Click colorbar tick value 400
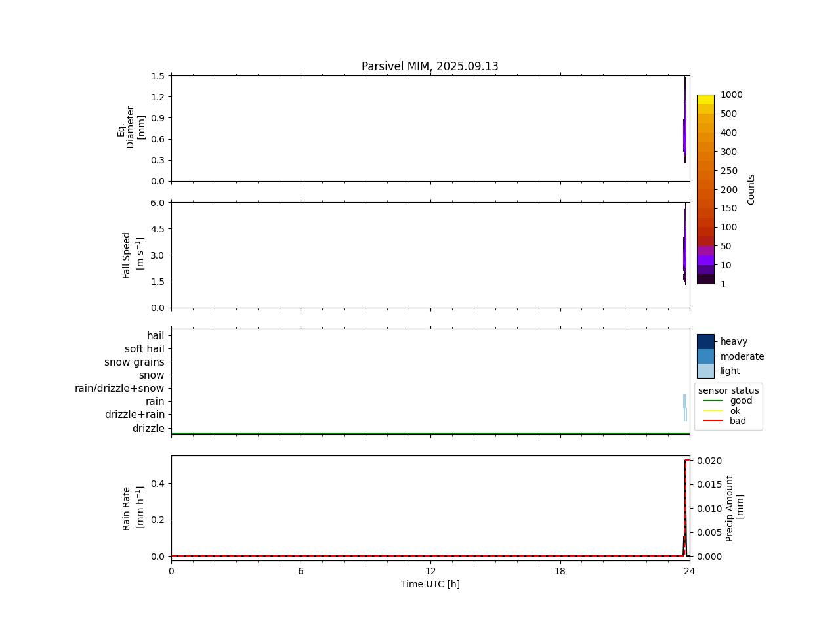The width and height of the screenshot is (840, 630). [728, 133]
